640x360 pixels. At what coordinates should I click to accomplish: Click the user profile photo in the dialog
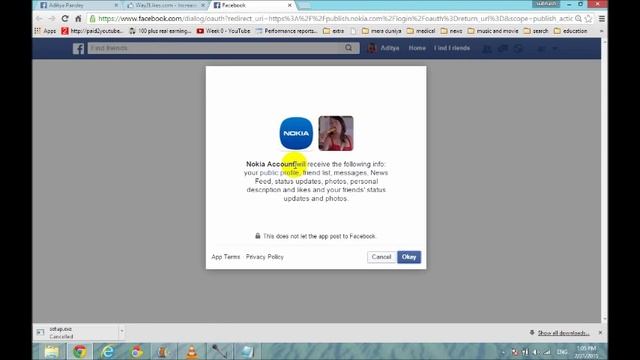336,133
